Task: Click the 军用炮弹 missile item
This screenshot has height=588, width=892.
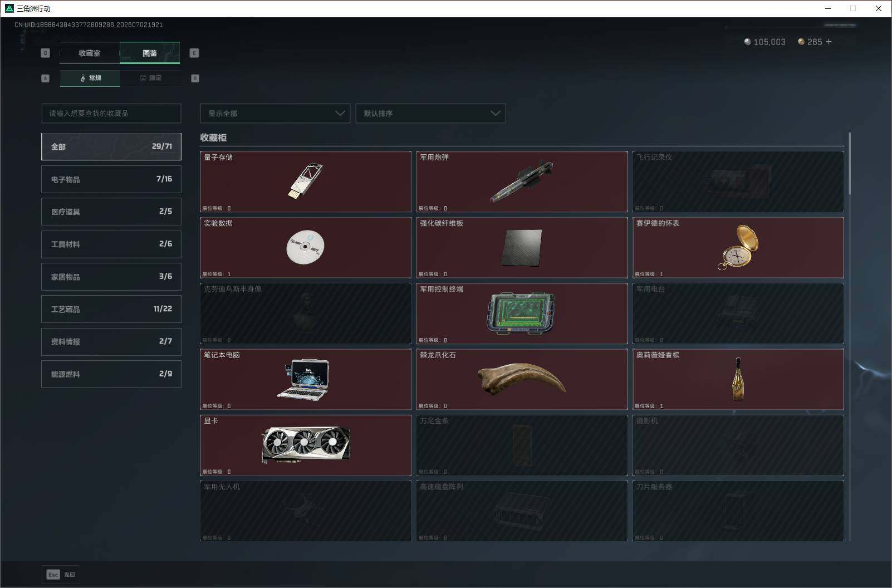Action: tap(522, 182)
